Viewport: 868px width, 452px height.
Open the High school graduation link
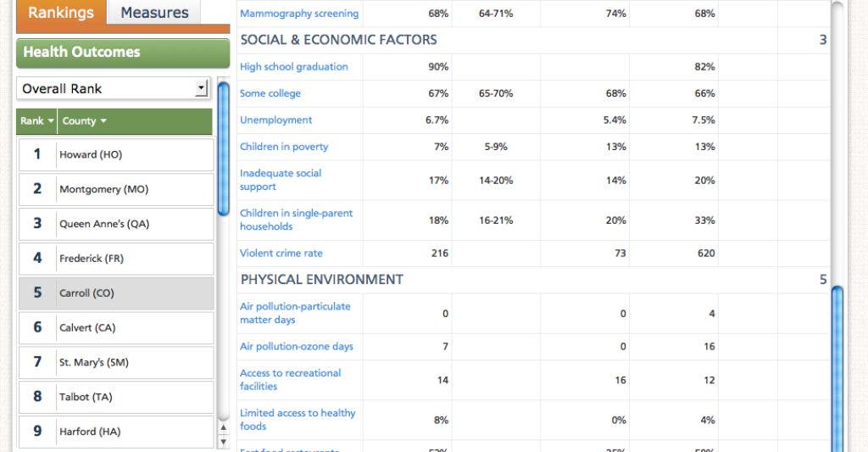pyautogui.click(x=294, y=66)
